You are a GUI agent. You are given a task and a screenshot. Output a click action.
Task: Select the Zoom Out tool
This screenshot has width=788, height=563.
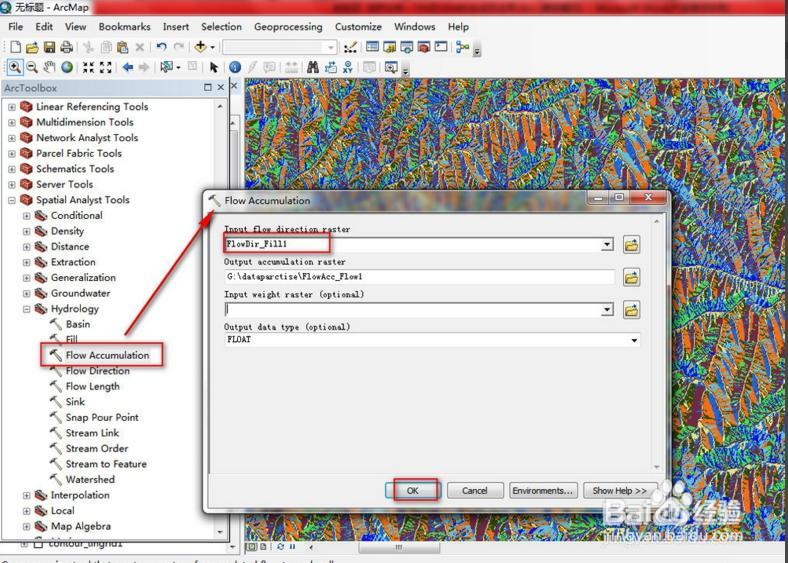click(x=32, y=67)
